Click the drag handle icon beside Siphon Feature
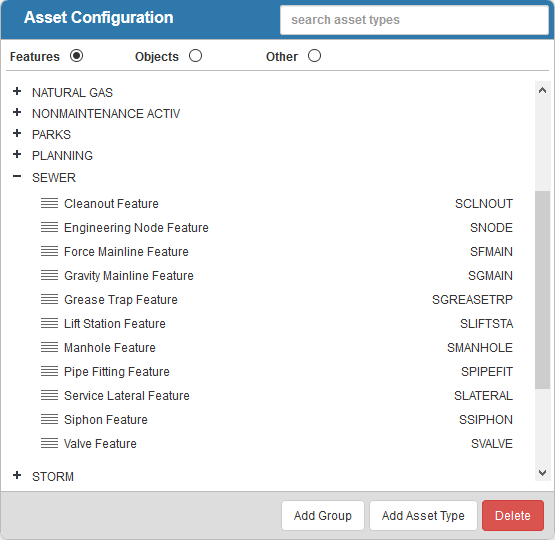This screenshot has height=540, width=555. [49, 420]
